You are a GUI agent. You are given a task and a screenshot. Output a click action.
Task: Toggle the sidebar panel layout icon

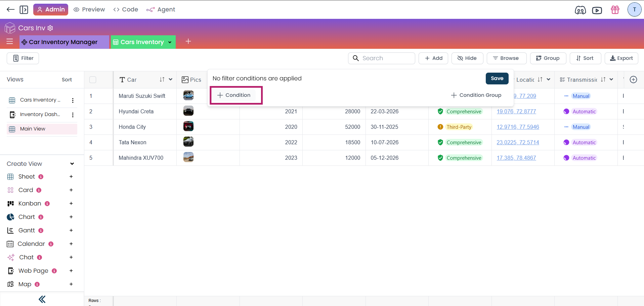24,9
